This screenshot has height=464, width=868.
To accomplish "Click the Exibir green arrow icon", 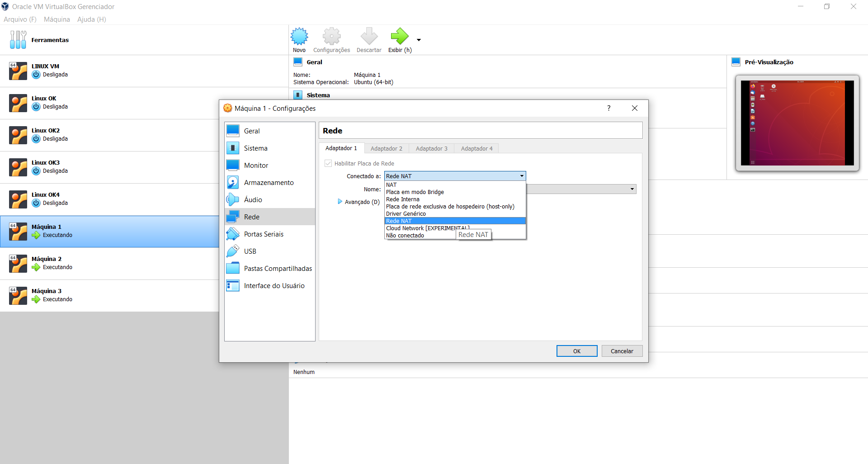I will 400,36.
